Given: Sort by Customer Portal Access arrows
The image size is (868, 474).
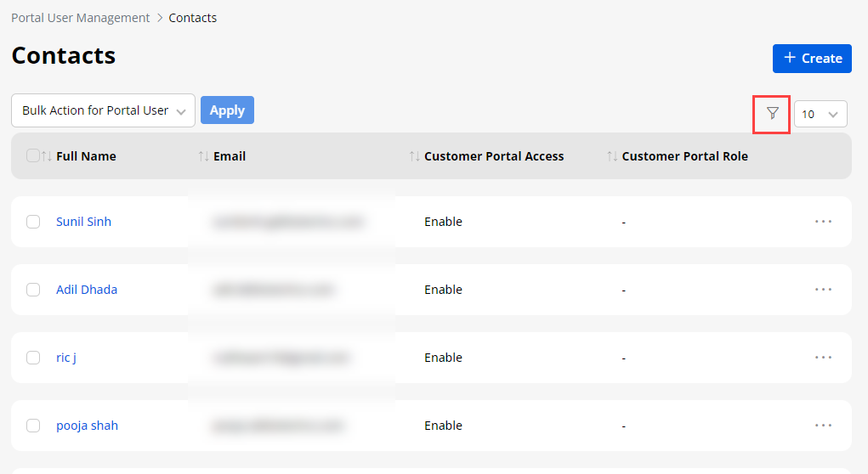Looking at the screenshot, I should [414, 156].
